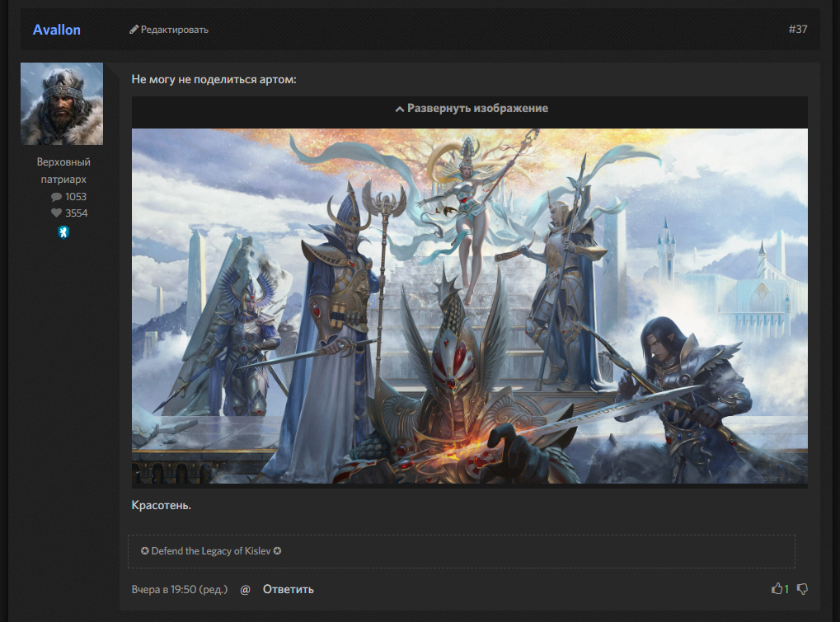Click the message count 1053
840x622 pixels.
[x=76, y=196]
